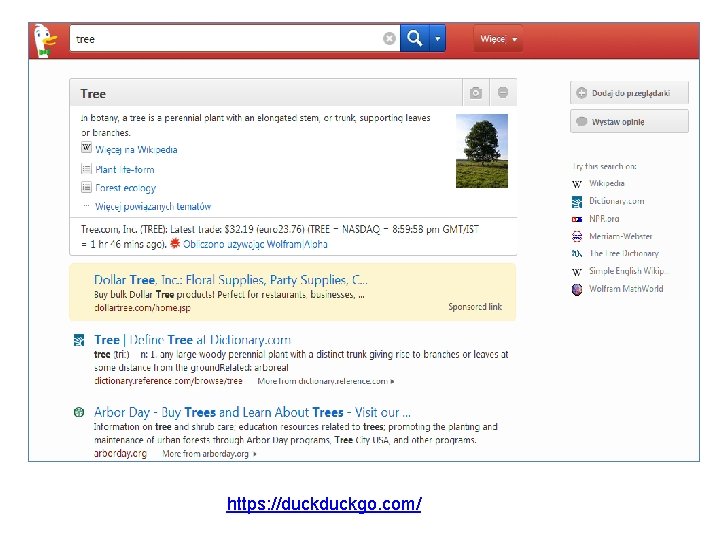Try this search on NPR.org

pos(604,219)
